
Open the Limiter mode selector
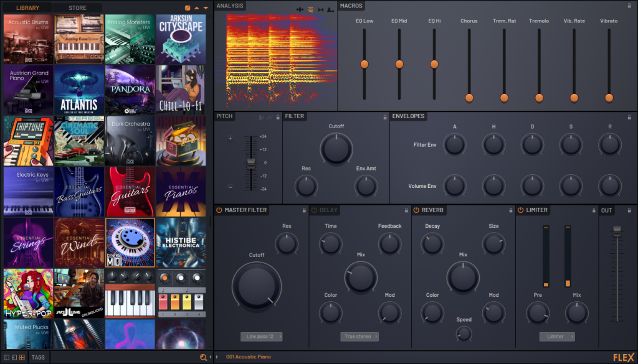click(556, 337)
